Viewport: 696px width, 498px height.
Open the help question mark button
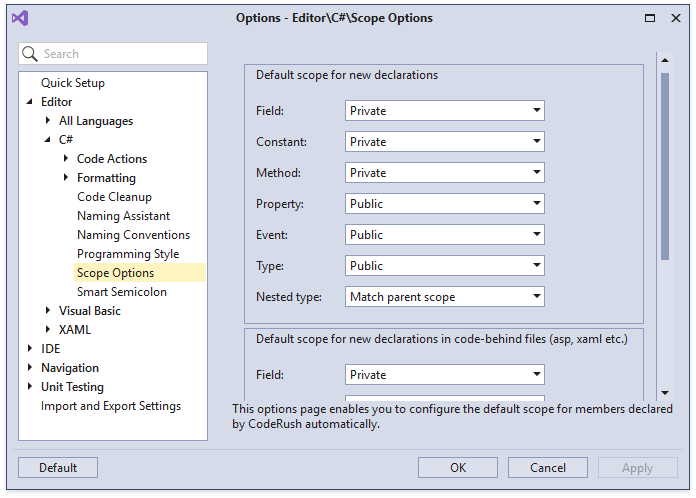point(650,18)
